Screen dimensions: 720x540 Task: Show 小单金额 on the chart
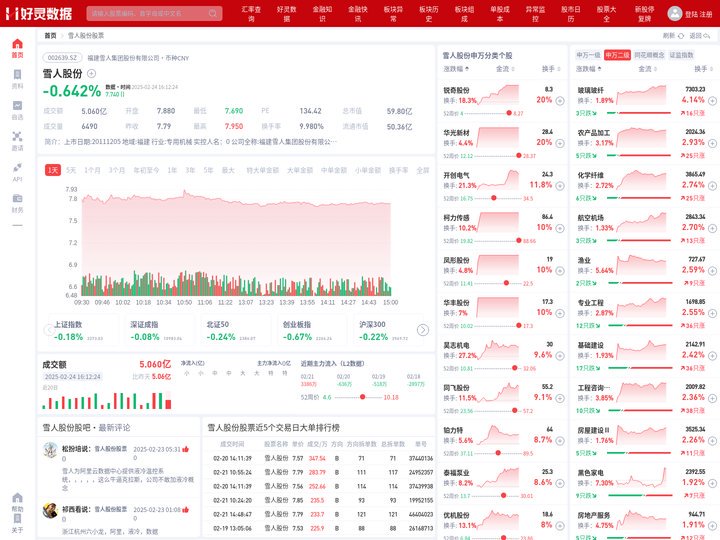368,170
